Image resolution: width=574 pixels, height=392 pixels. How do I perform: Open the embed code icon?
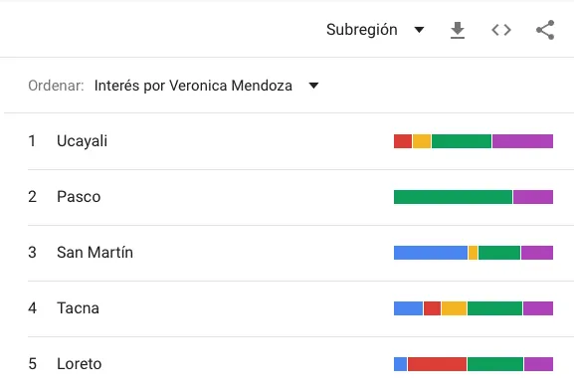tap(501, 30)
